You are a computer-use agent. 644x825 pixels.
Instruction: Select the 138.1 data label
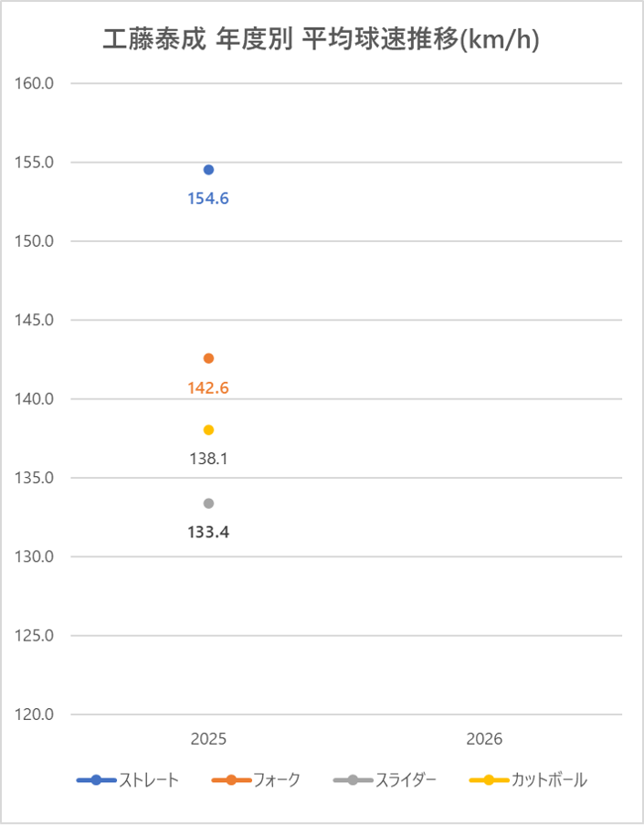208,460
